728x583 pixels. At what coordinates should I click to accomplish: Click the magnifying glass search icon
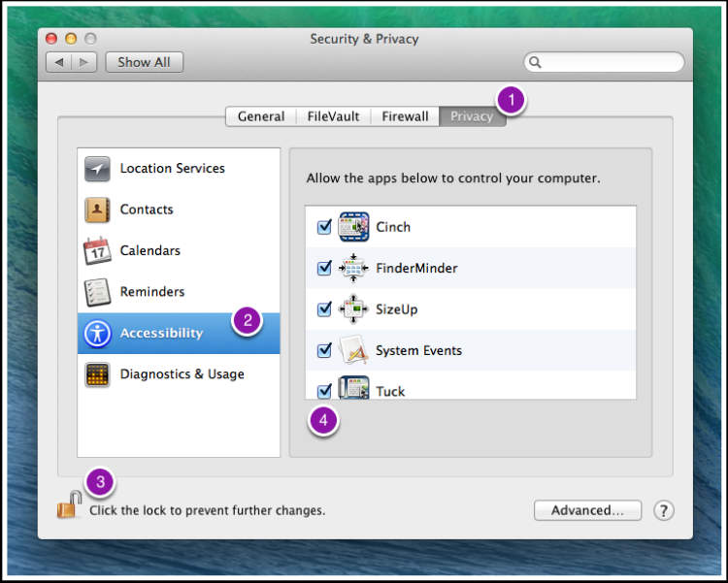(535, 62)
